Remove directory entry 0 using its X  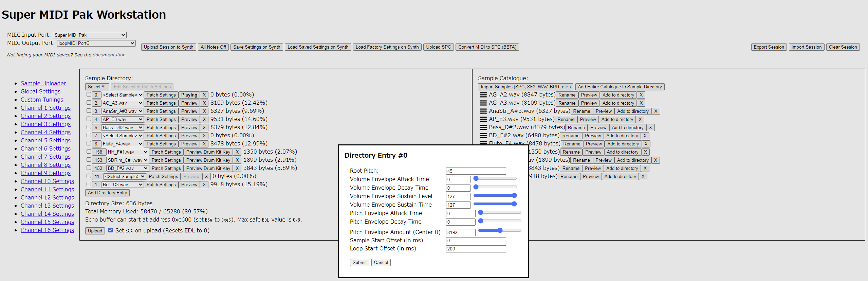[x=204, y=95]
